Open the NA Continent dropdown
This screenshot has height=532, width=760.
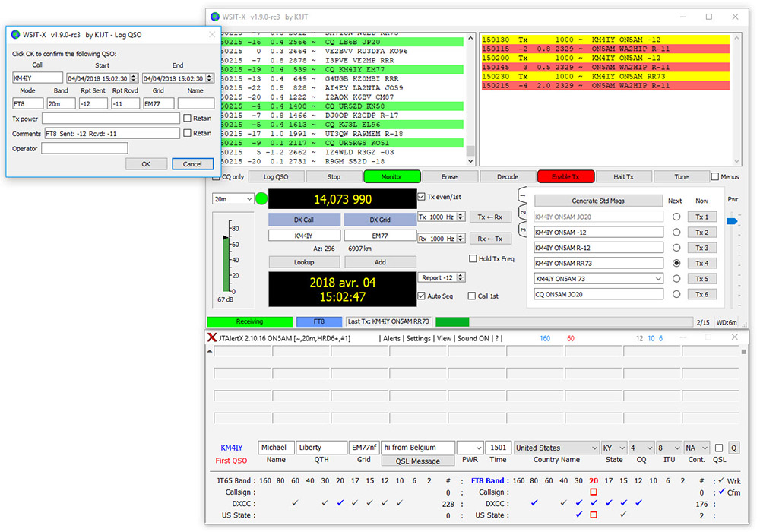pos(697,448)
